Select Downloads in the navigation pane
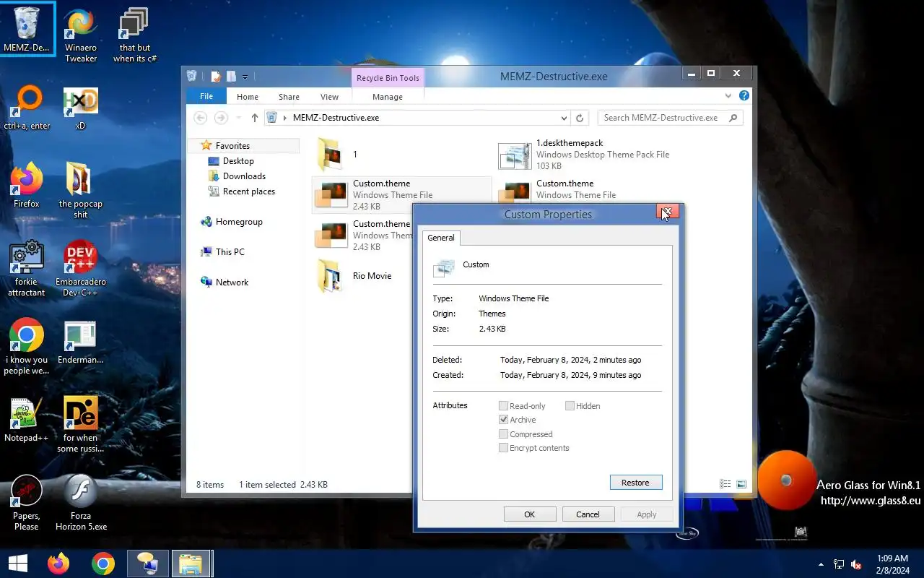This screenshot has height=578, width=924. click(244, 176)
